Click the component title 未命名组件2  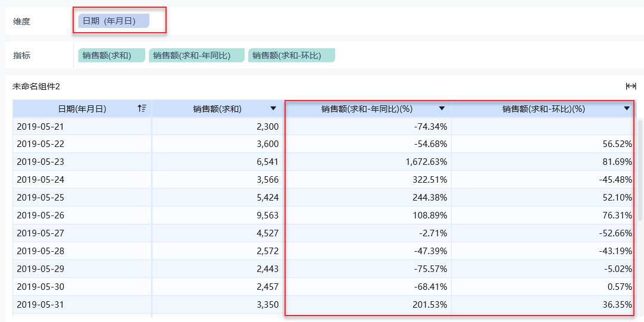tap(36, 86)
